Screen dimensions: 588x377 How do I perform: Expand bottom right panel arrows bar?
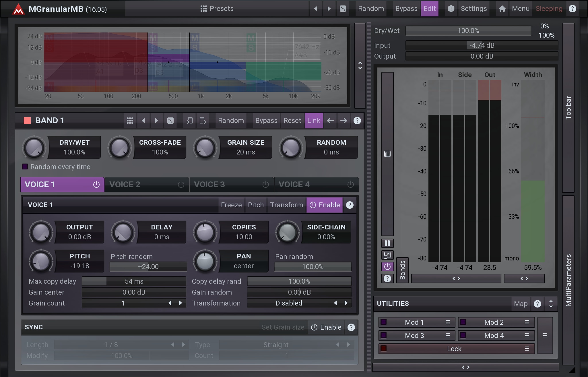click(465, 367)
